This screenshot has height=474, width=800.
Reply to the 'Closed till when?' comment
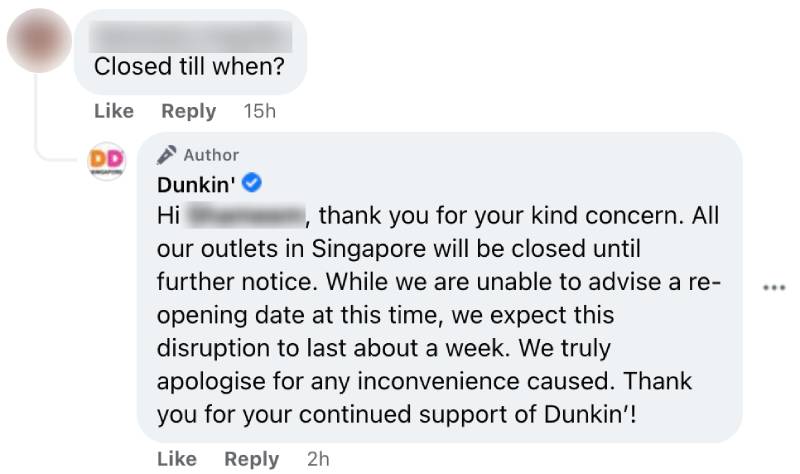pyautogui.click(x=188, y=111)
